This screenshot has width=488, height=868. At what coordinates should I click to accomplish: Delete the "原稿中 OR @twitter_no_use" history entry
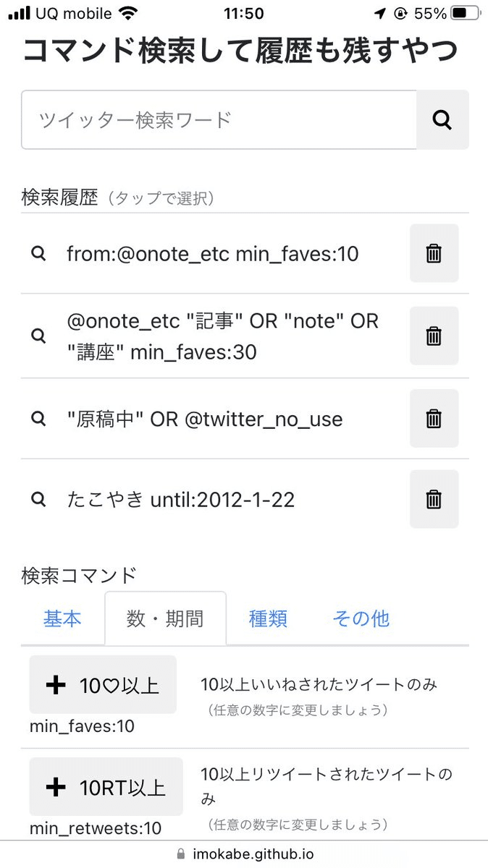(x=433, y=417)
